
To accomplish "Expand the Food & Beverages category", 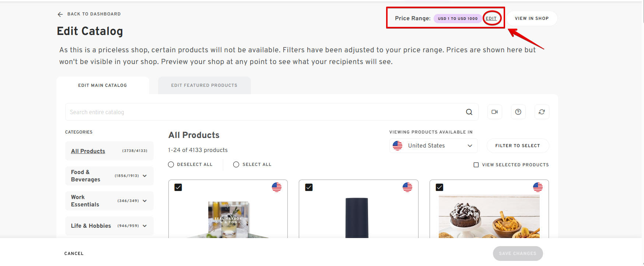I will tap(144, 176).
